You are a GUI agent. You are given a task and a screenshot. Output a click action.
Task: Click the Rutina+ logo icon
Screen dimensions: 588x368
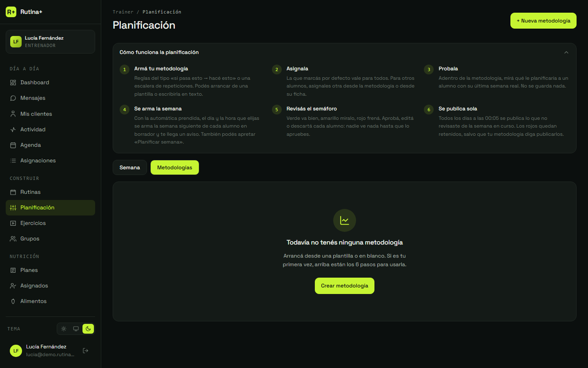coord(11,12)
